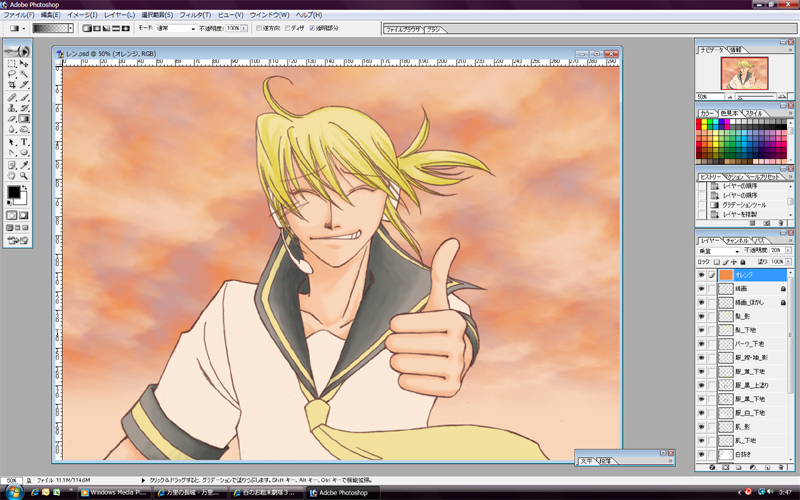Select the Crop tool
800x500 pixels.
(11, 85)
